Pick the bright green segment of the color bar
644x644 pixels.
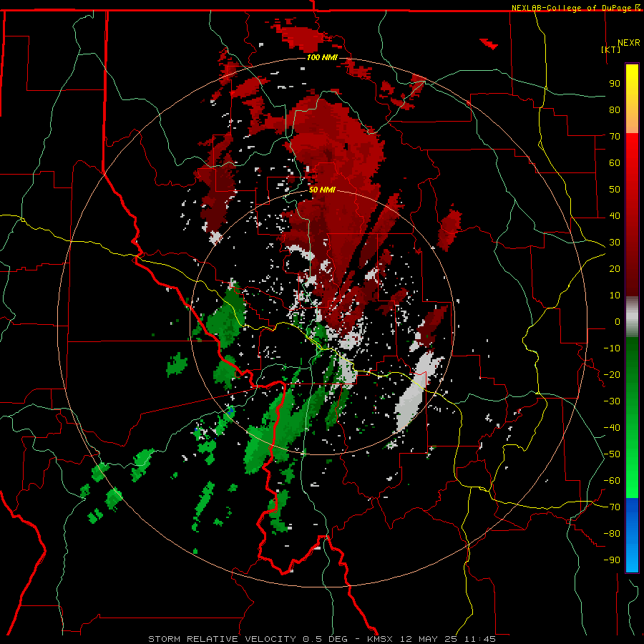tap(632, 464)
